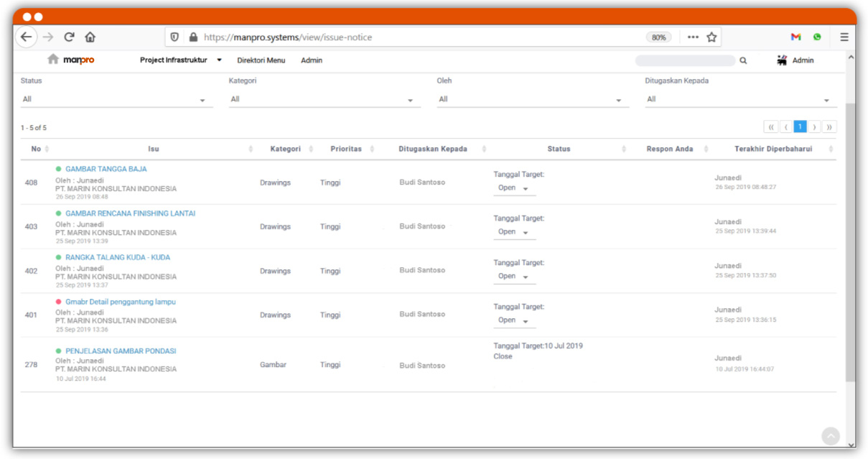Open GAMBAR TANGGA BAJA issue link

(x=106, y=170)
